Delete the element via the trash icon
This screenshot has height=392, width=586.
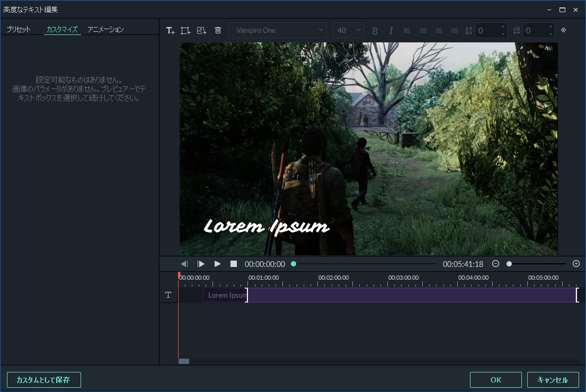pyautogui.click(x=218, y=30)
